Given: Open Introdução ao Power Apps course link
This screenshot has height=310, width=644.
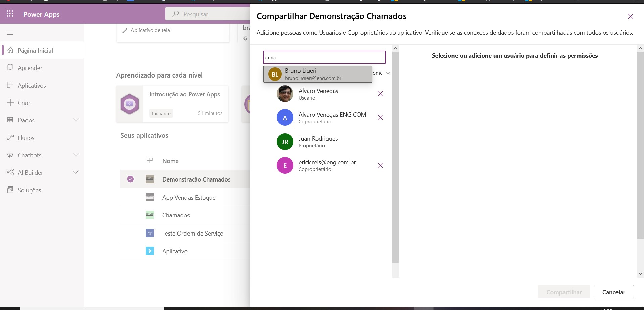Looking at the screenshot, I should [x=184, y=94].
